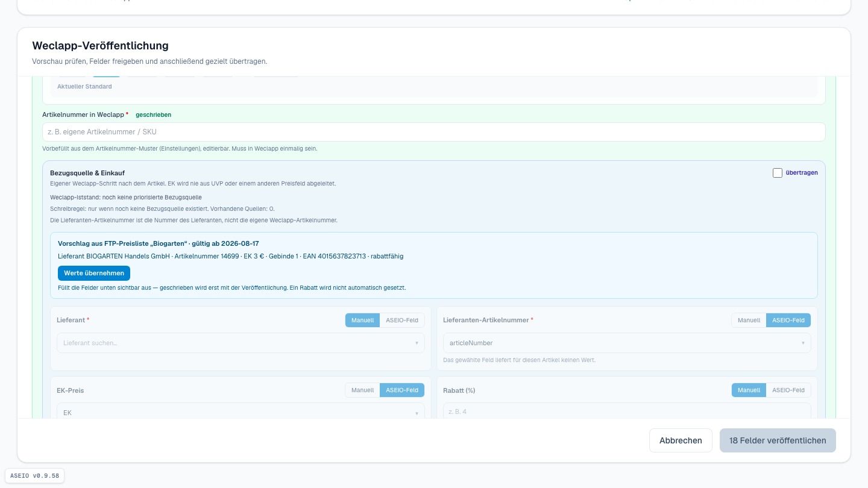868x488 pixels.
Task: Cancel with the Abbrechen button
Action: (x=681, y=440)
